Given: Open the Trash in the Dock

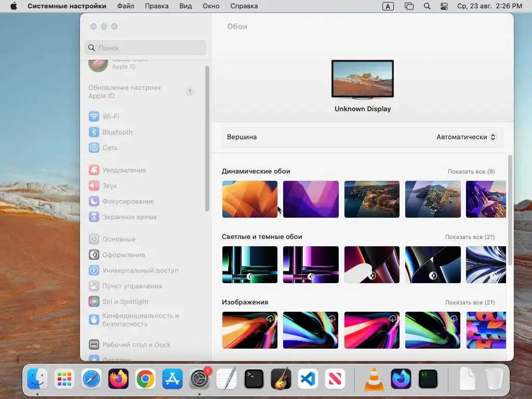Looking at the screenshot, I should point(495,379).
